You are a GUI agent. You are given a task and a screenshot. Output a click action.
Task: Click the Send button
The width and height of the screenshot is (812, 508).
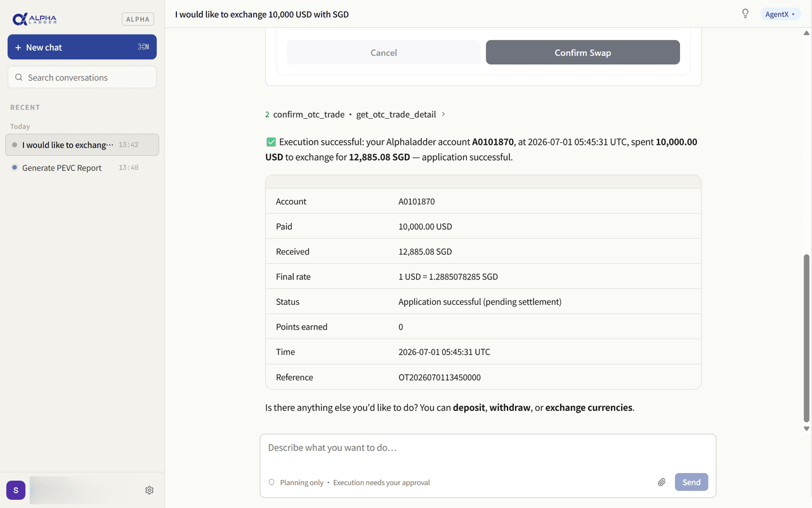(x=691, y=482)
